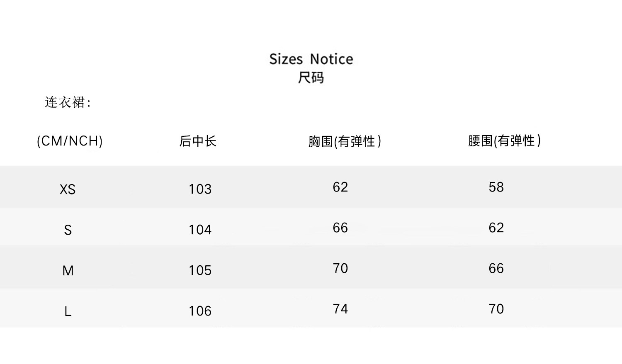This screenshot has width=622, height=364.
Task: Click the 104 length value
Action: (x=200, y=230)
